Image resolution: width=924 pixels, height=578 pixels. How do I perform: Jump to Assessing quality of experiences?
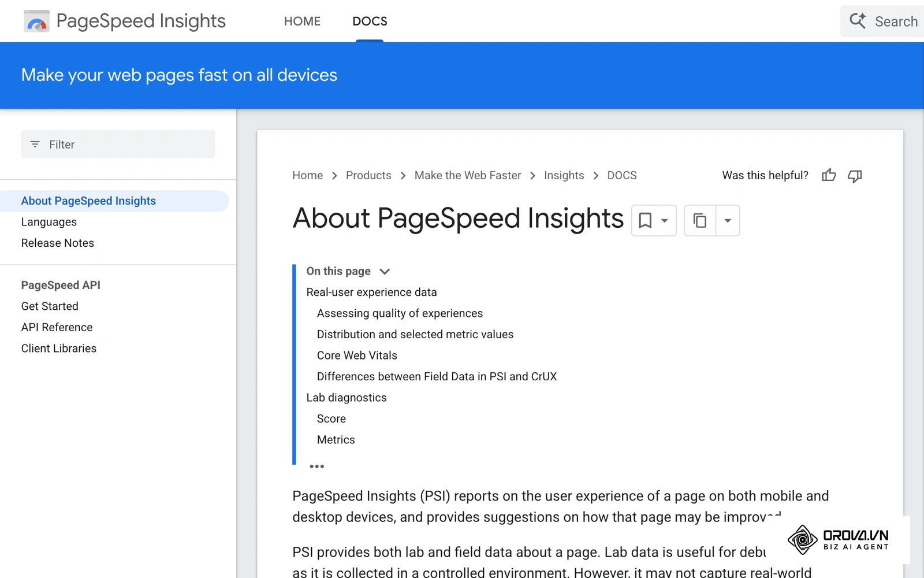pos(400,313)
